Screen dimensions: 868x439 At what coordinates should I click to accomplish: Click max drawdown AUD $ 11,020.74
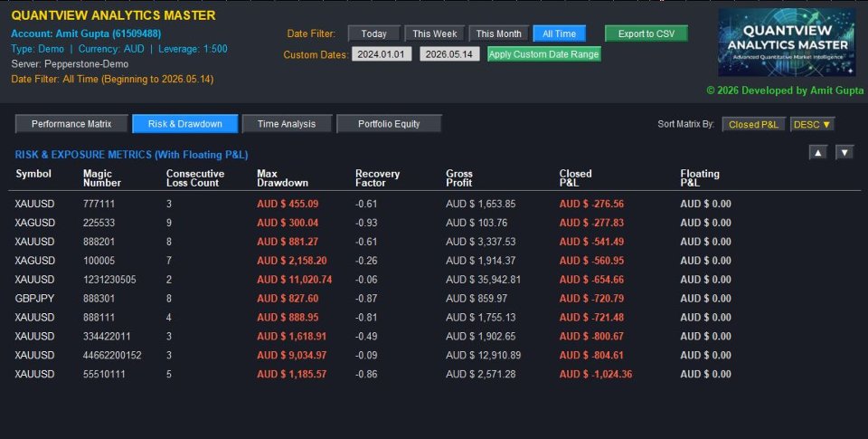pos(295,280)
